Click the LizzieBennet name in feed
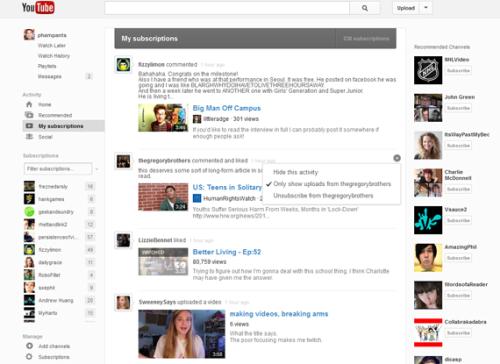This screenshot has height=364, width=500. (155, 240)
